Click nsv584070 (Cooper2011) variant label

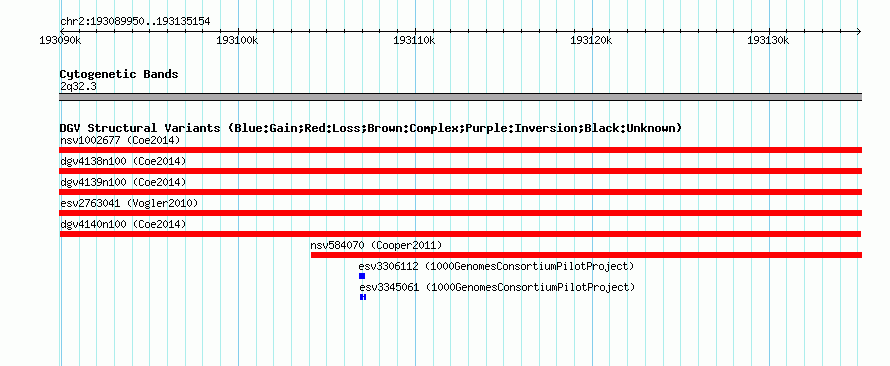(376, 246)
